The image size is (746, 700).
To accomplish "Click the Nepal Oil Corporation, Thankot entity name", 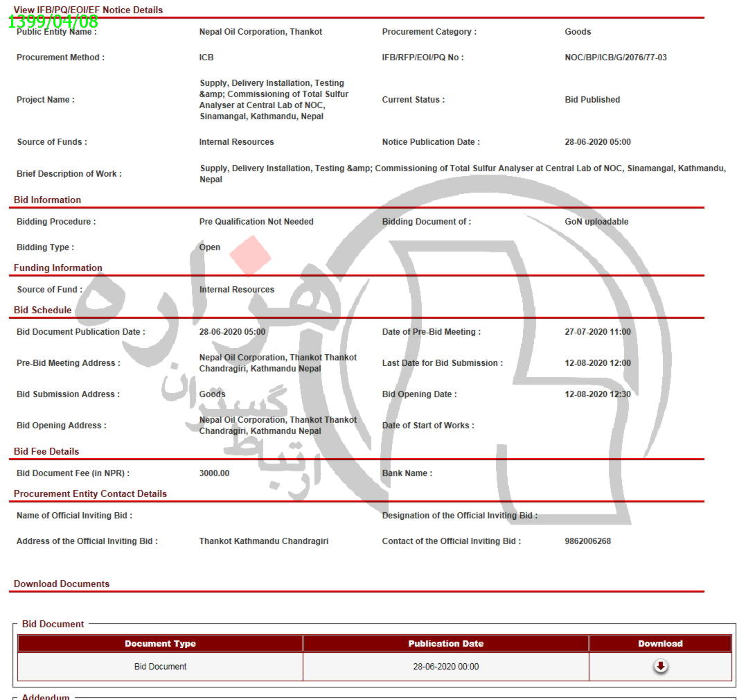I will (x=260, y=32).
